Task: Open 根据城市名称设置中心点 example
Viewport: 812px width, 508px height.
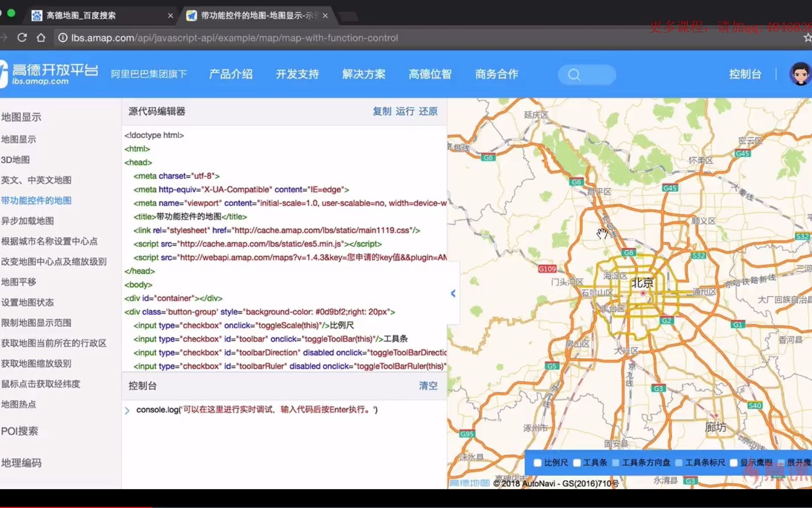Action: pyautogui.click(x=49, y=241)
